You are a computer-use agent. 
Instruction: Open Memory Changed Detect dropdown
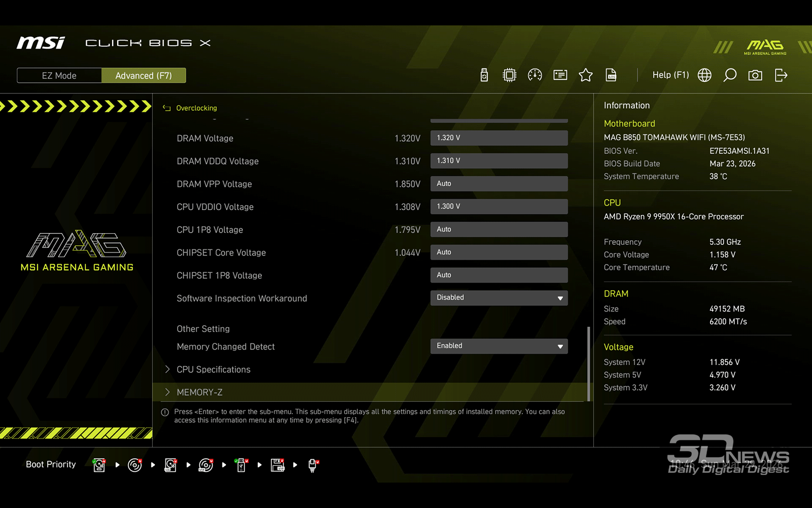[499, 346]
